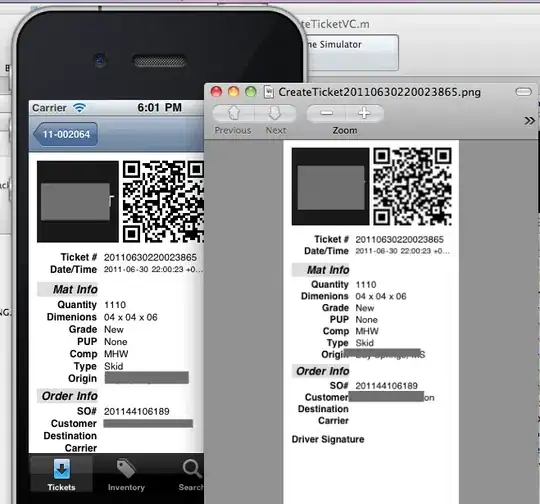Click the QR code in the simulator ticket

[163, 202]
